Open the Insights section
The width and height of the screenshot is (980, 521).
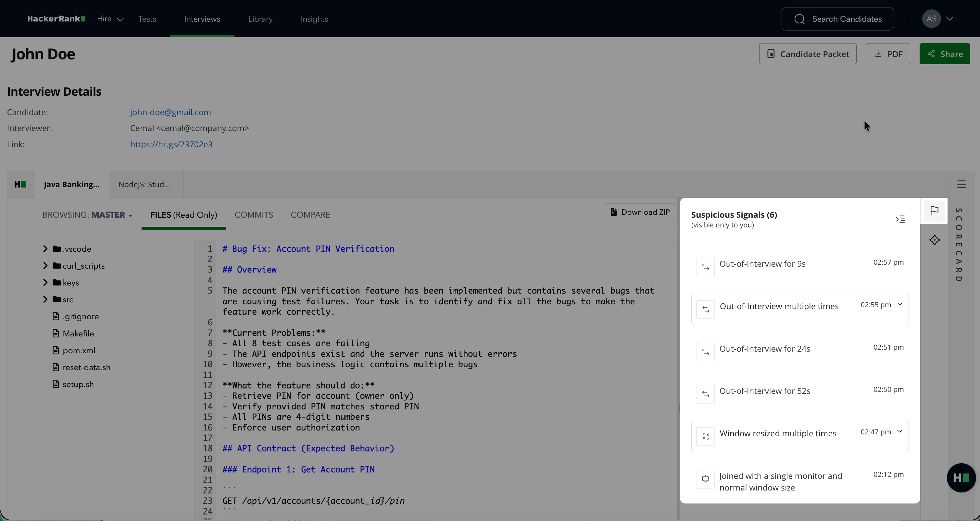click(314, 18)
